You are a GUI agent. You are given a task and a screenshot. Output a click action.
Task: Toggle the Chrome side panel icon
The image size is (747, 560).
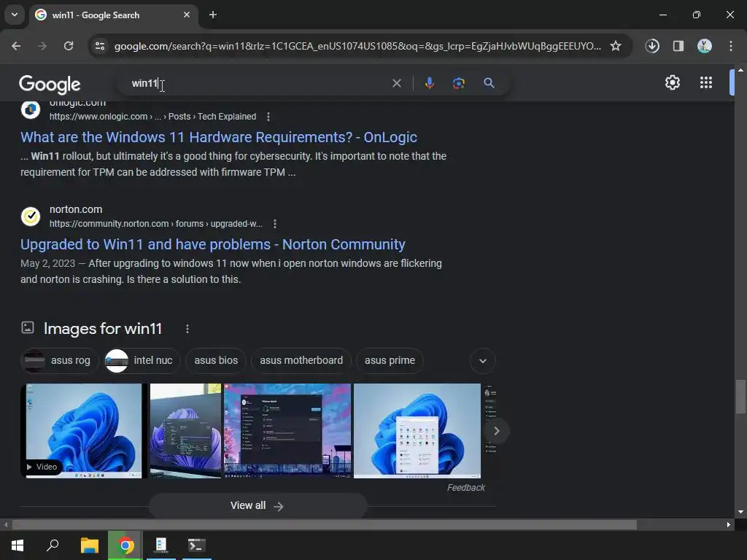pyautogui.click(x=678, y=46)
